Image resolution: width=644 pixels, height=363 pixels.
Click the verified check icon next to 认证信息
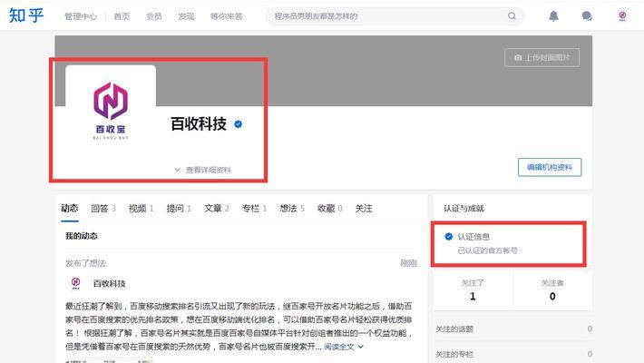click(448, 236)
